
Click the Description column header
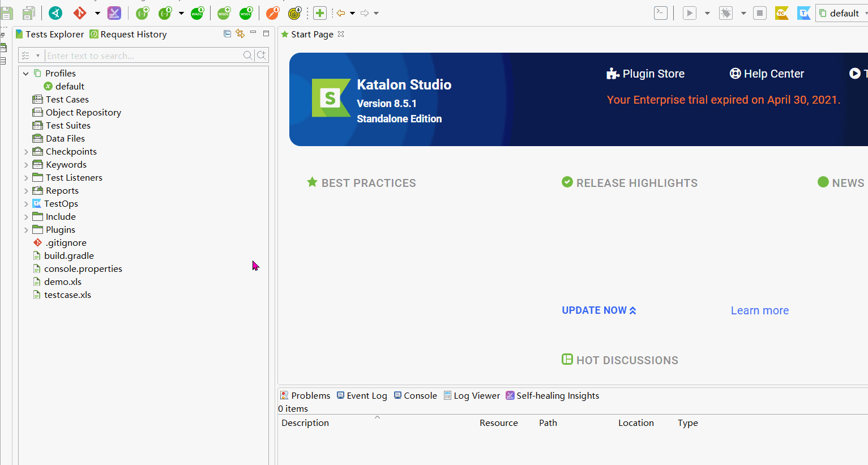pos(305,423)
